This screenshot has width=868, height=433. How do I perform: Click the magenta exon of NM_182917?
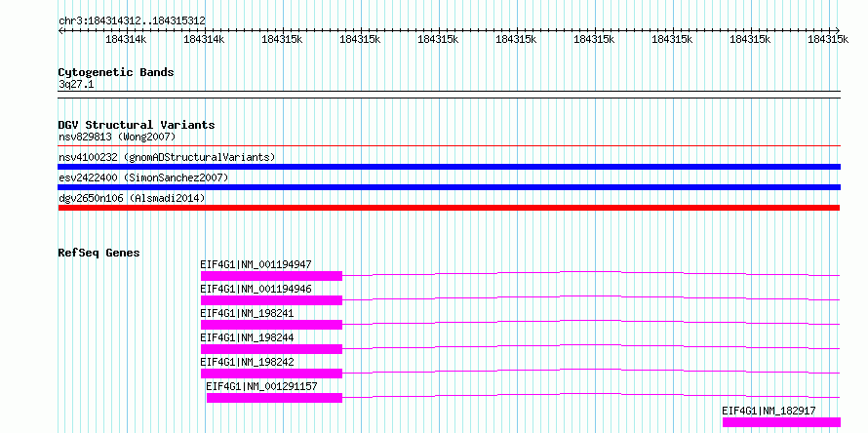point(781,422)
